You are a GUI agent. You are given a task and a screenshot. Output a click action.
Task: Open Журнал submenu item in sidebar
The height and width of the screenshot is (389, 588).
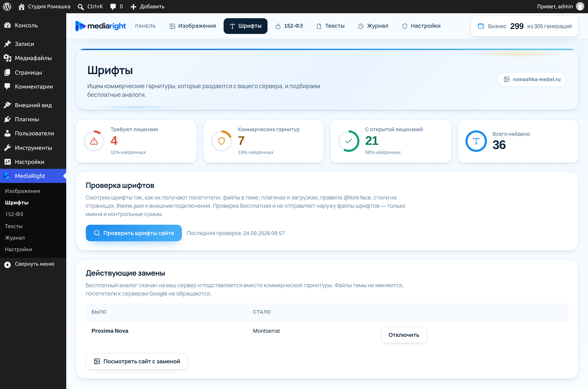click(33, 238)
